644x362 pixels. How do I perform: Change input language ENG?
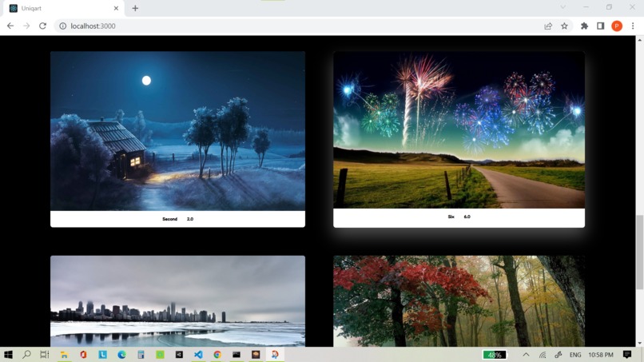pos(575,355)
